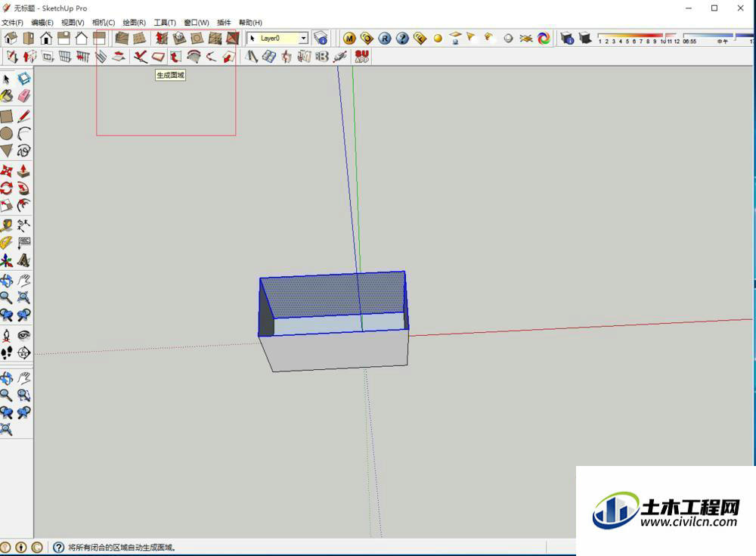Select the 3D Text tool

click(x=23, y=261)
